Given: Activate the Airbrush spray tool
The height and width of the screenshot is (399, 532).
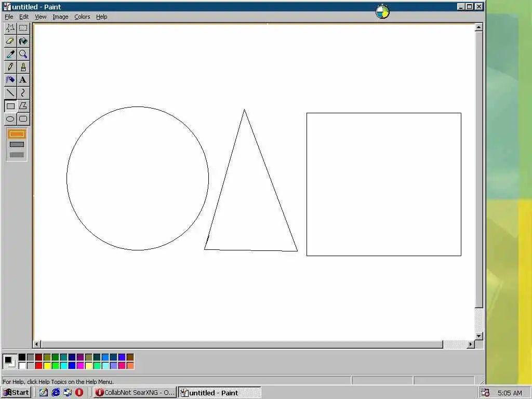Looking at the screenshot, I should coord(10,79).
